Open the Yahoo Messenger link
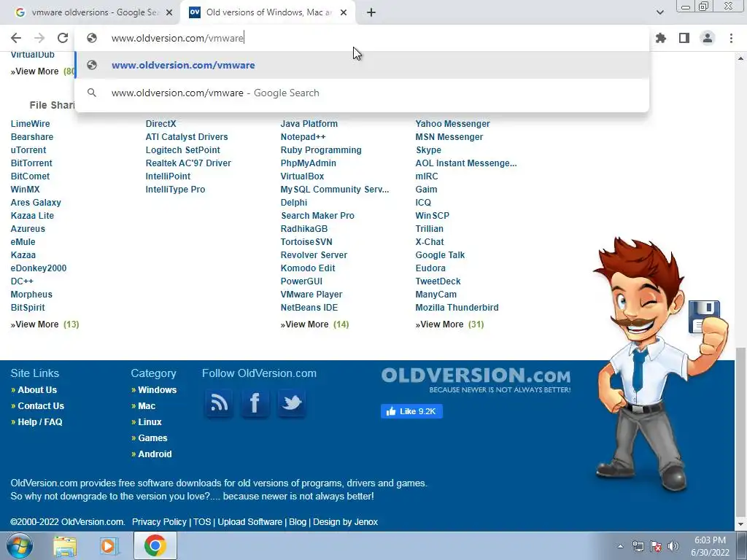This screenshot has width=747, height=560. [452, 123]
